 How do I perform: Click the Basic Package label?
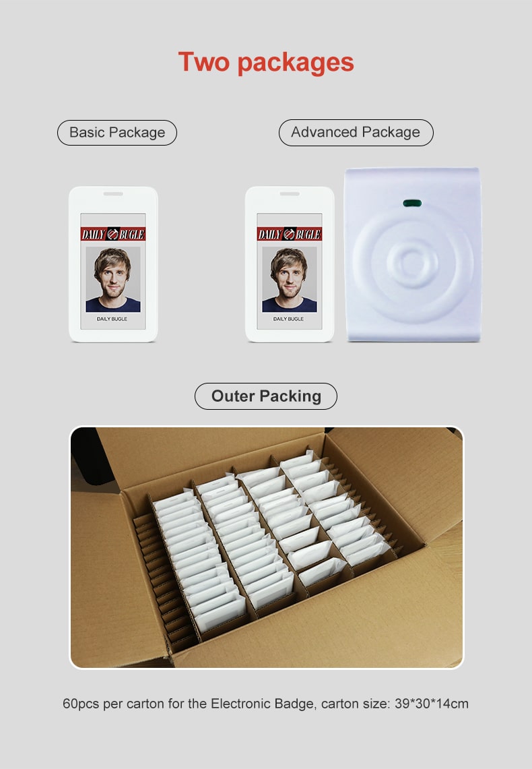[x=117, y=132]
